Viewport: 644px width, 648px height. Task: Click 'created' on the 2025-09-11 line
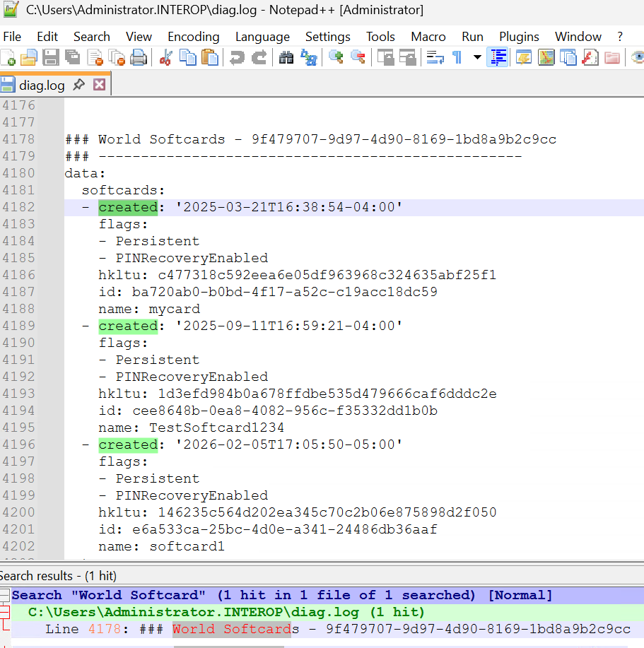128,326
